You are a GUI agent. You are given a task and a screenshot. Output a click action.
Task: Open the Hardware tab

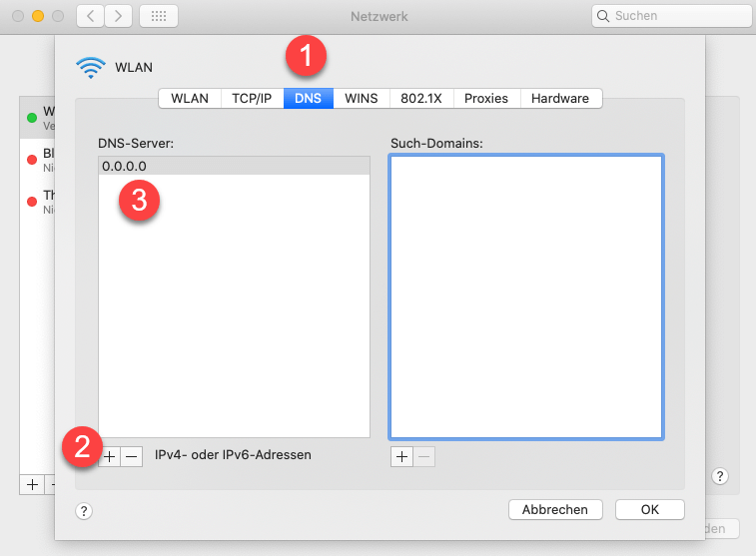point(560,98)
